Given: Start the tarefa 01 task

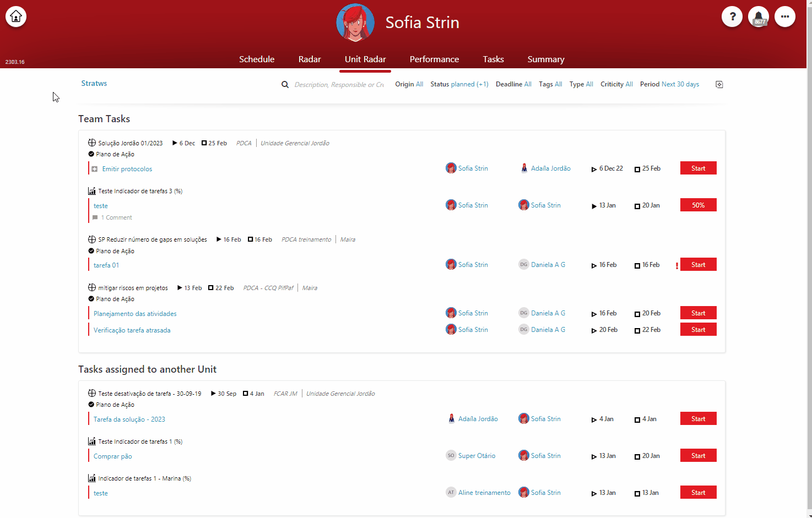Looking at the screenshot, I should point(699,265).
